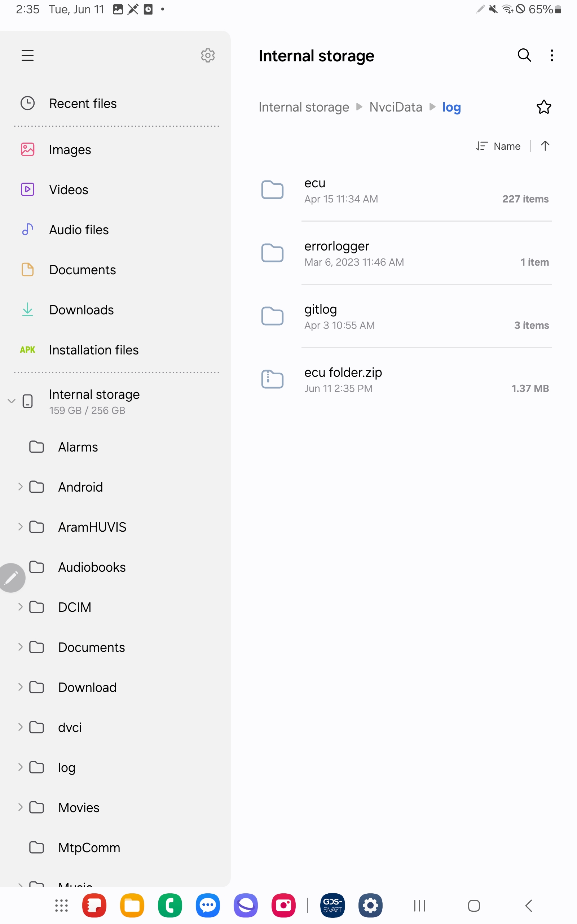Viewport: 577px width, 924px height.
Task: Open the Installation files APK section
Action: [x=93, y=350]
